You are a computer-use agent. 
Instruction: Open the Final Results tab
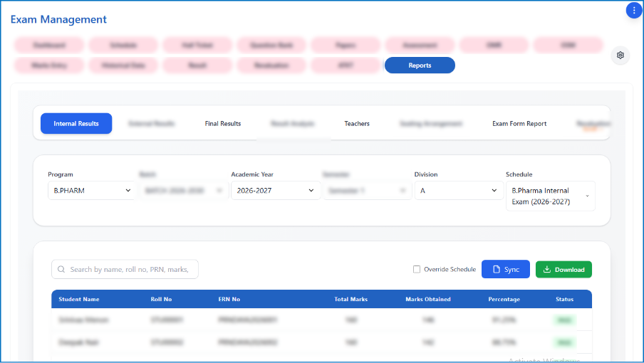point(222,123)
